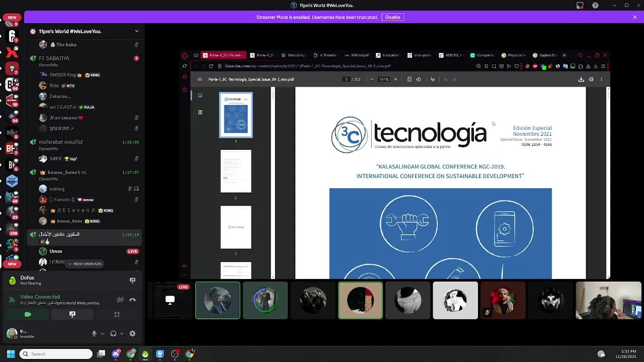Jump to New Unreads in channel list

point(84,263)
